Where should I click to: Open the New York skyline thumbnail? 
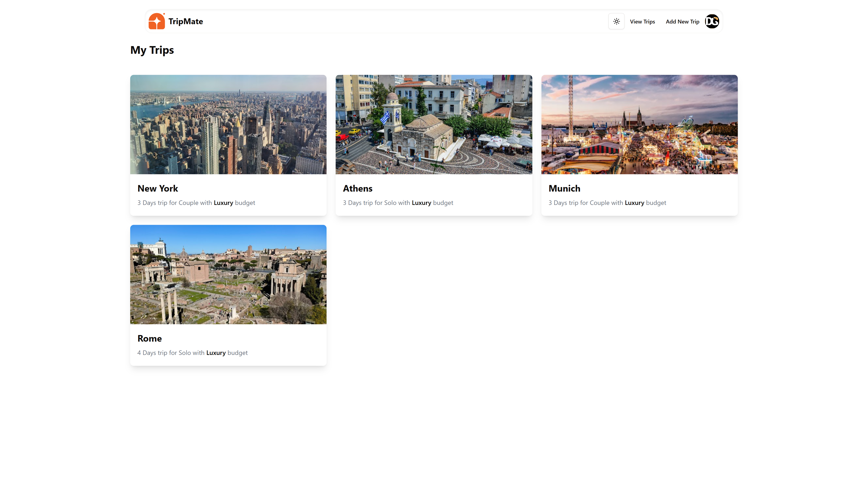point(228,124)
